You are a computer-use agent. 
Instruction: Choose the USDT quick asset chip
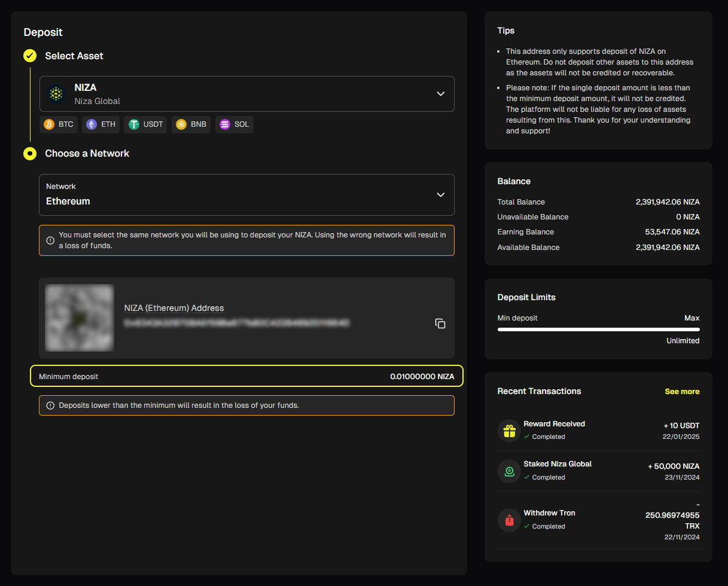click(x=145, y=124)
